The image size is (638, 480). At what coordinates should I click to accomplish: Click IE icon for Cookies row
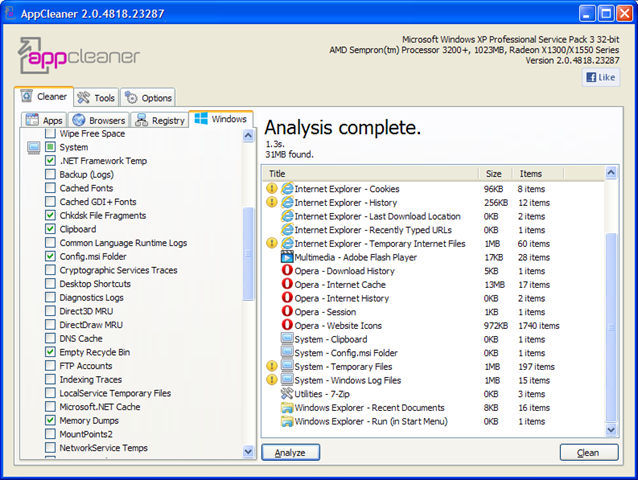coord(287,189)
